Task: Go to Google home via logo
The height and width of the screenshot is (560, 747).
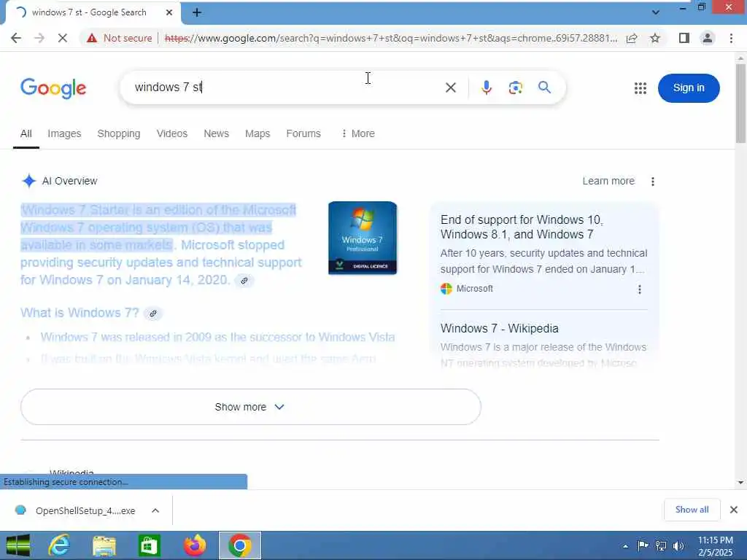Action: coord(53,88)
